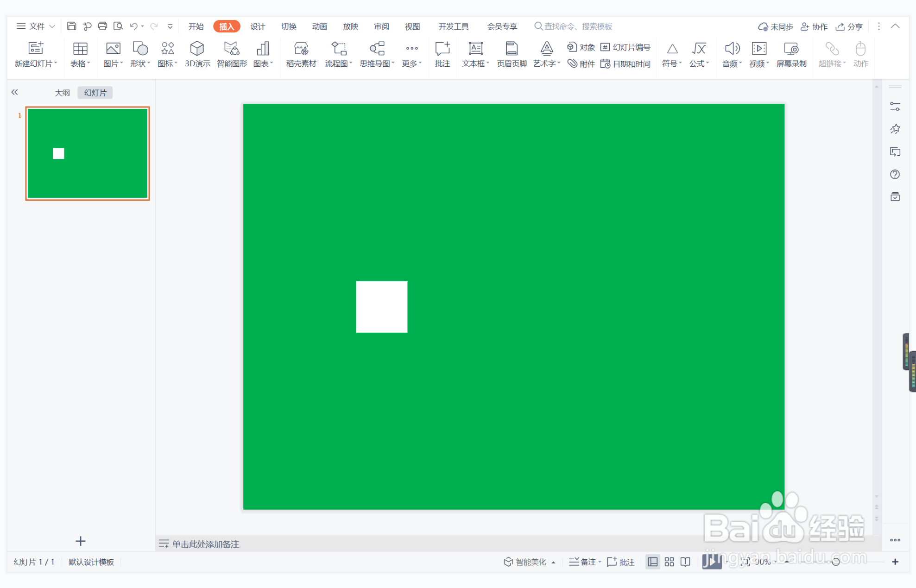The width and height of the screenshot is (916, 588).
Task: Insert a table with the 表格 icon
Action: 80,49
